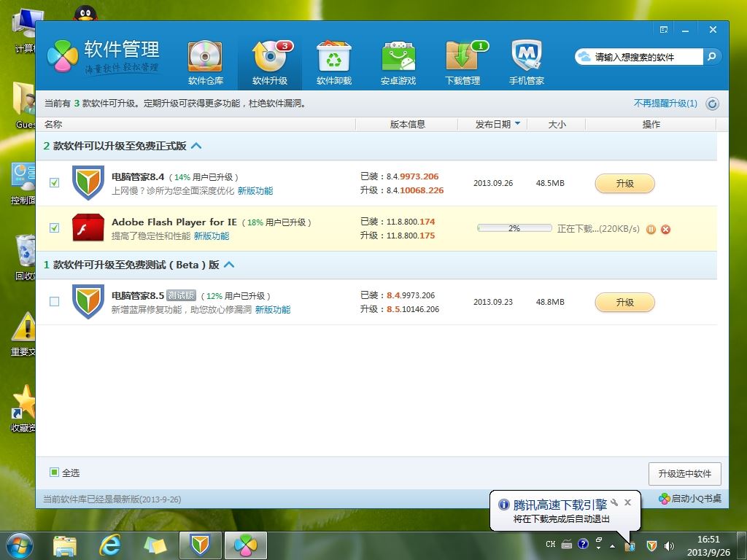This screenshot has width=747, height=560.
Task: Click the 启动小Q书桌 link
Action: point(690,499)
